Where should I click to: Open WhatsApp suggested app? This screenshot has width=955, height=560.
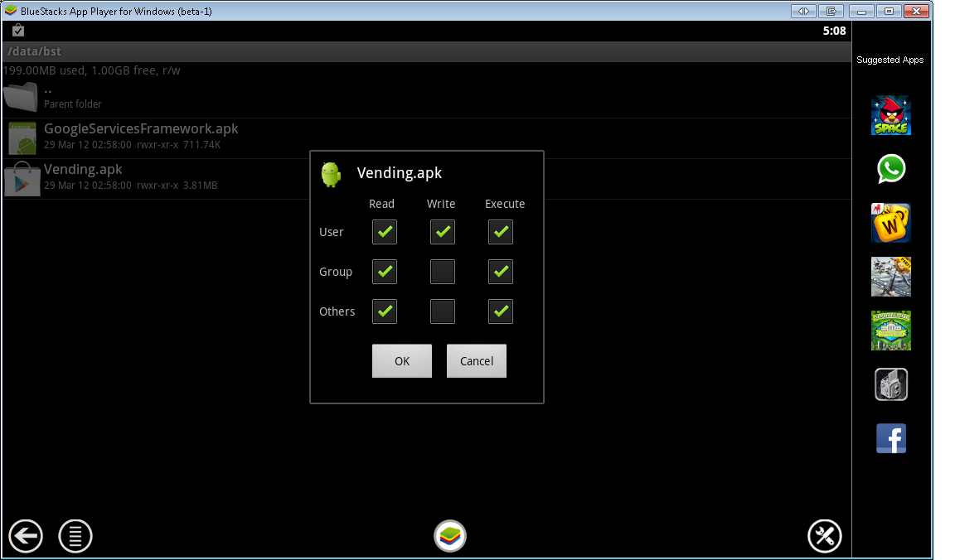(x=891, y=169)
